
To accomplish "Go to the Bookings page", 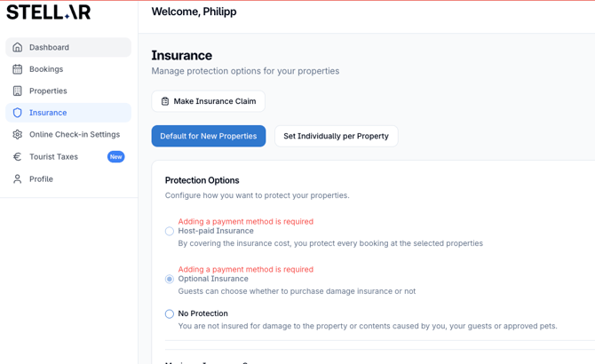I will (46, 69).
